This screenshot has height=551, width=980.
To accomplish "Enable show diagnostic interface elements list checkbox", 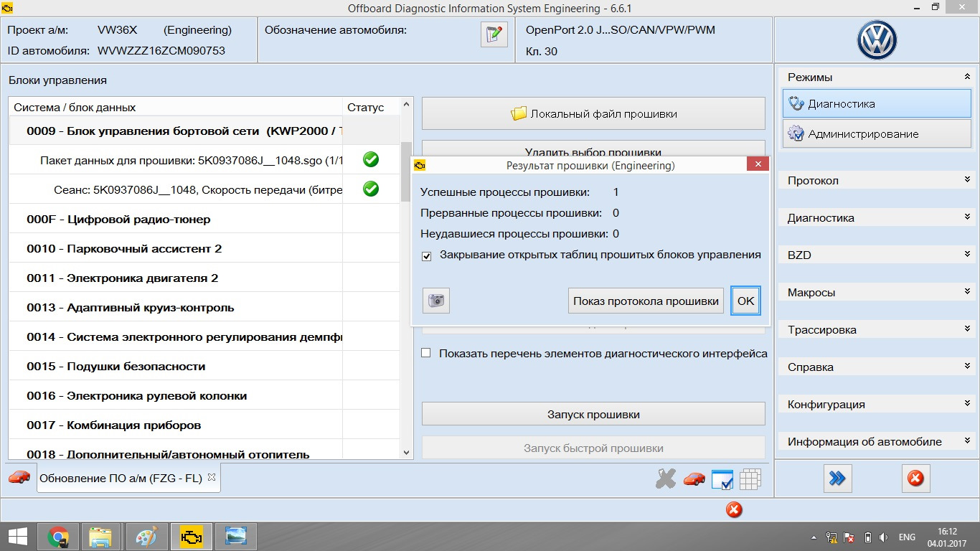I will [426, 353].
